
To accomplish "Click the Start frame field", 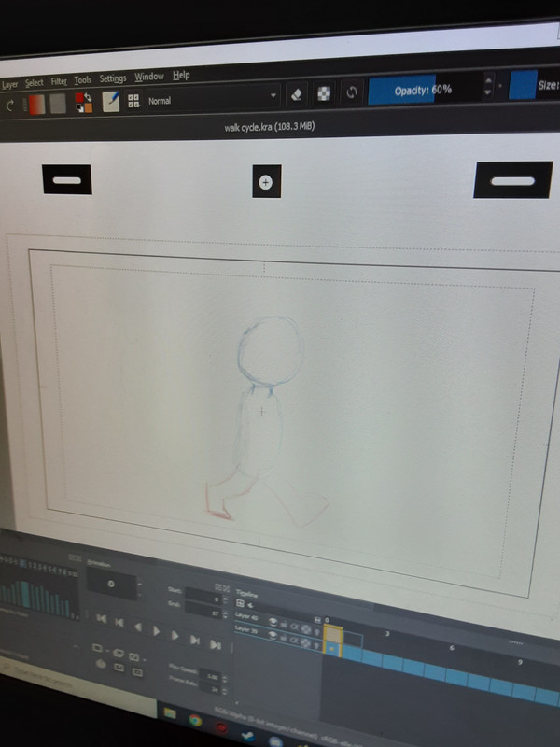I will tap(203, 596).
